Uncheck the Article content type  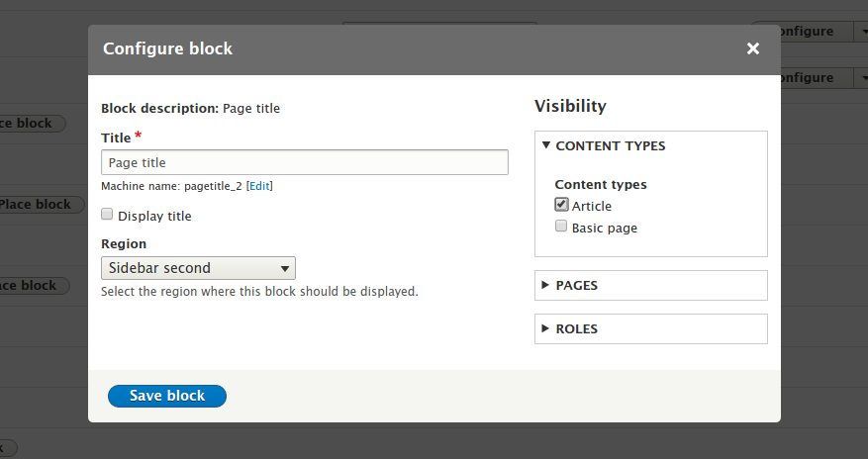coord(561,205)
